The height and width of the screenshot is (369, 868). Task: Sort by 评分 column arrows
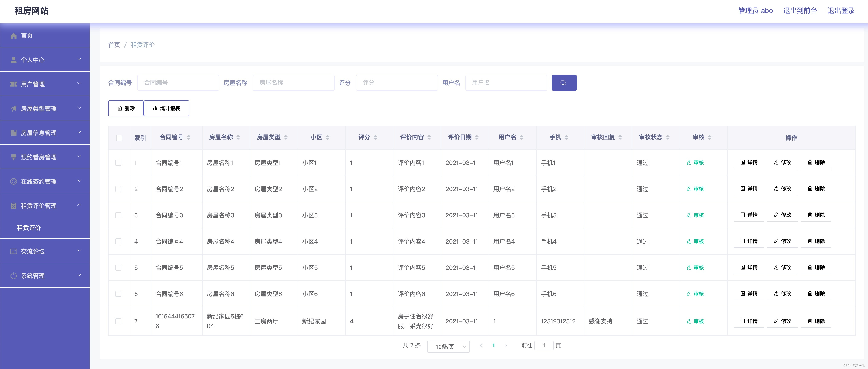[x=375, y=137]
